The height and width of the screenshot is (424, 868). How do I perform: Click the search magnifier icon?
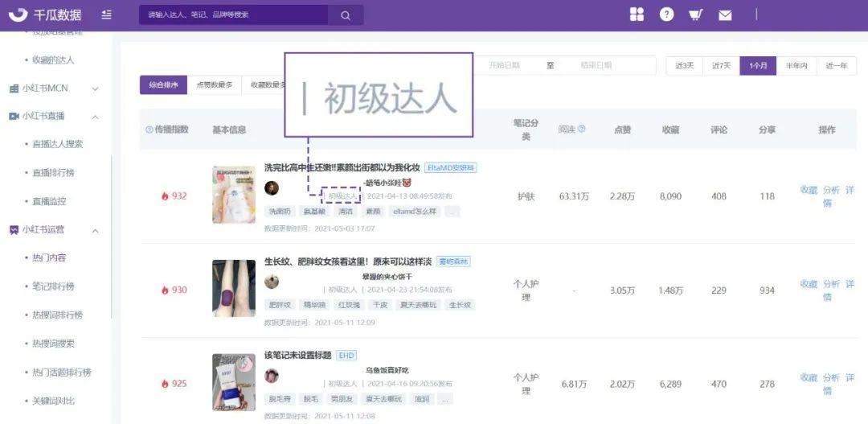tap(346, 14)
